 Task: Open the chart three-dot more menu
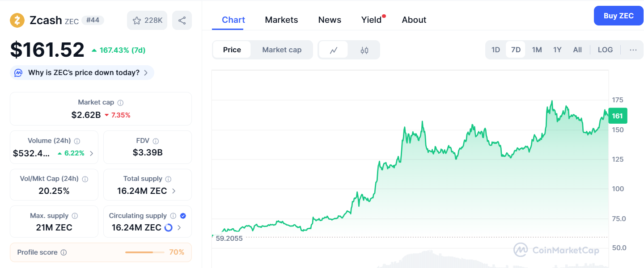pos(633,50)
